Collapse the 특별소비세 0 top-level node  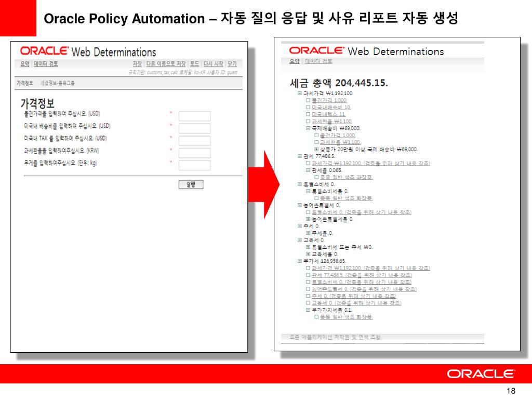300,184
